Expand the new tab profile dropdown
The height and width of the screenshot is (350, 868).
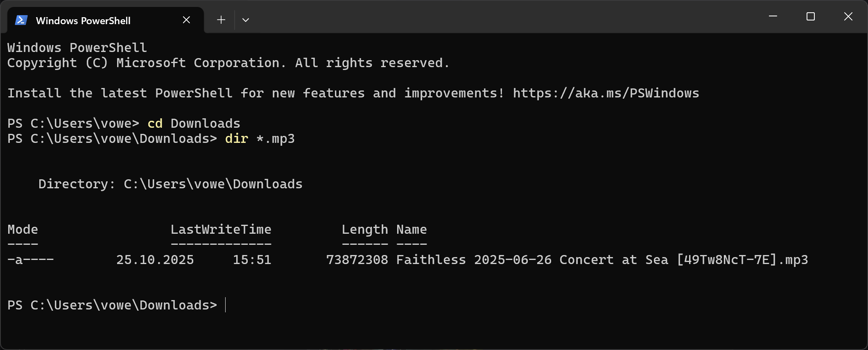(x=246, y=20)
